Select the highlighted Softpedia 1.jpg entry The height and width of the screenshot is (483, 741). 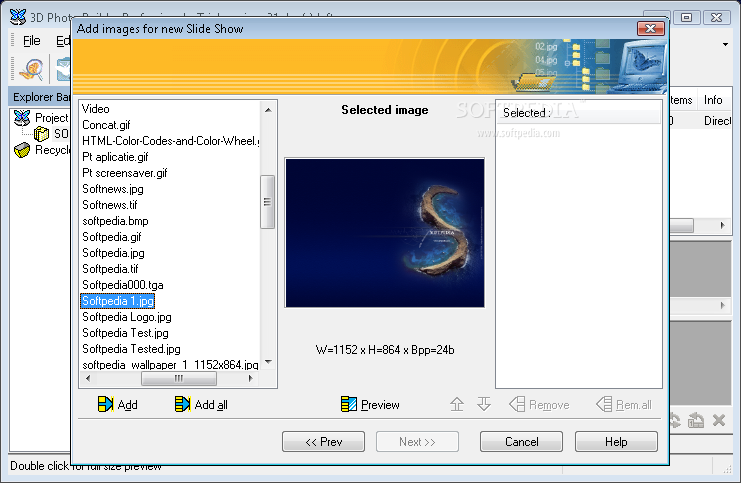118,301
